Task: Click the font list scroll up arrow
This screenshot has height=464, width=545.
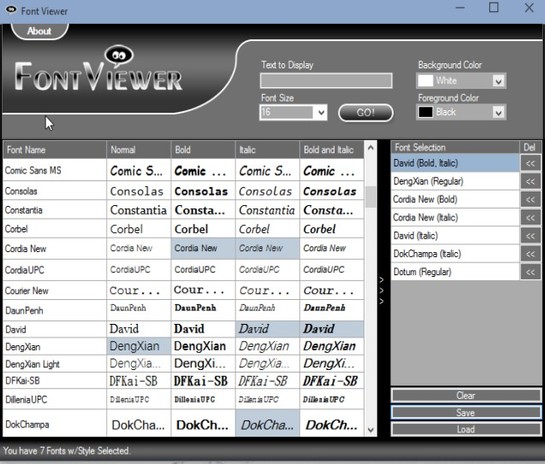Action: [x=371, y=148]
